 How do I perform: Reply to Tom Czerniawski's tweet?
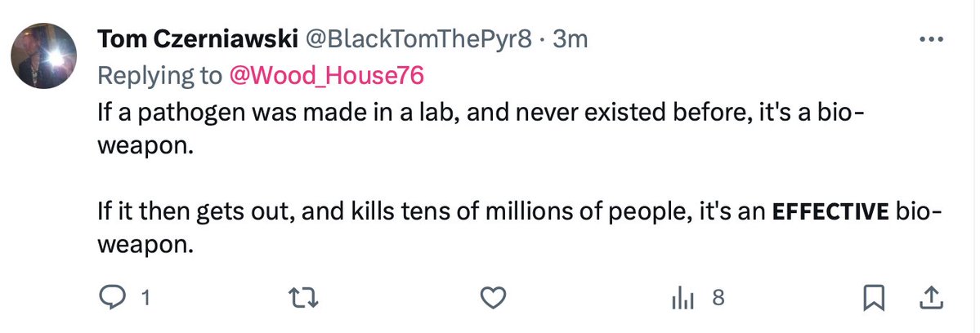coord(109,300)
